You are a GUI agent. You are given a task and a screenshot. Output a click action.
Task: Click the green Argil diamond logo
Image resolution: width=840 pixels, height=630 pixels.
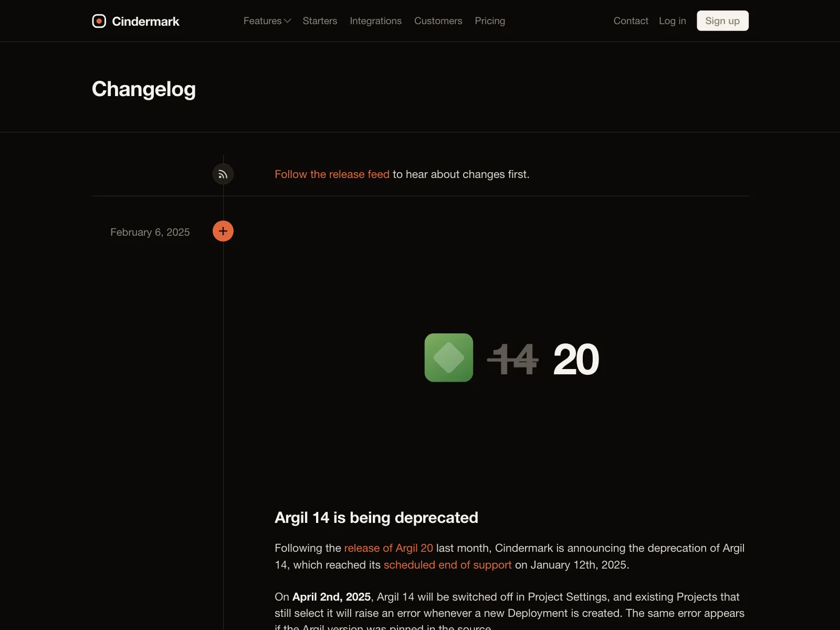(x=449, y=358)
